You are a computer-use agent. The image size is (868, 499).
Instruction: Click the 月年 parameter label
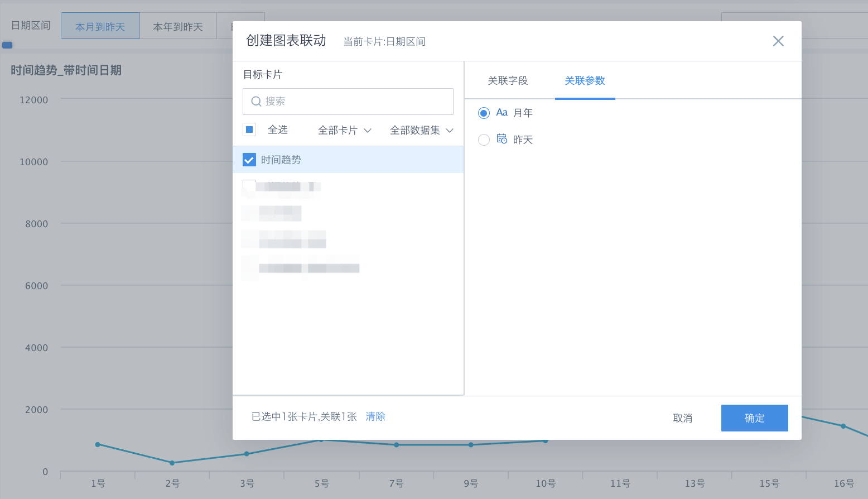(523, 113)
